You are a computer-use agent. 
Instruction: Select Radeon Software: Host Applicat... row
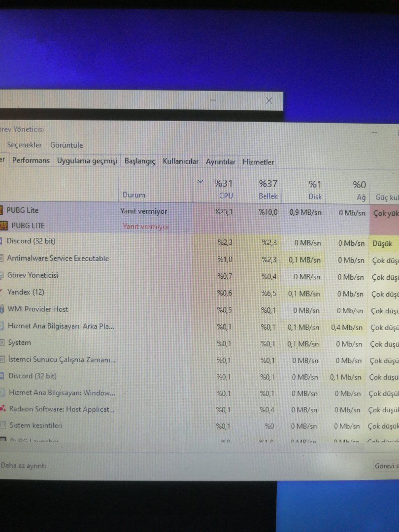coord(199,409)
